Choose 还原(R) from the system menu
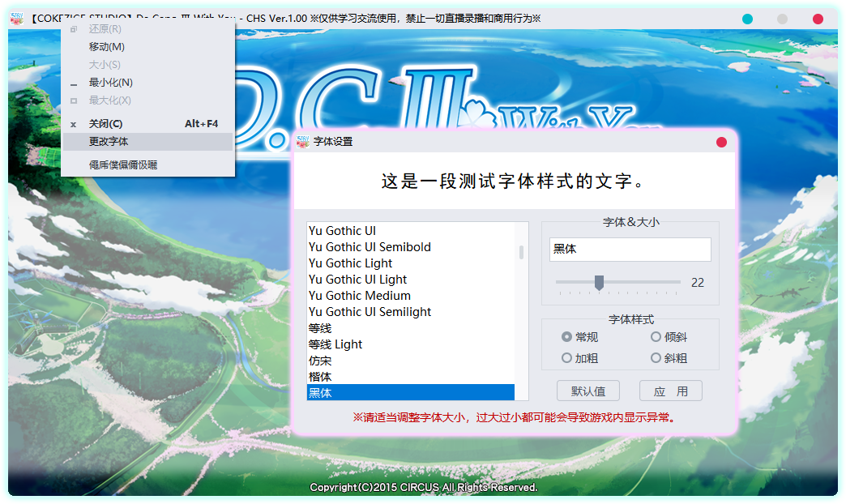Image resolution: width=846 pixels, height=504 pixels. 147,29
